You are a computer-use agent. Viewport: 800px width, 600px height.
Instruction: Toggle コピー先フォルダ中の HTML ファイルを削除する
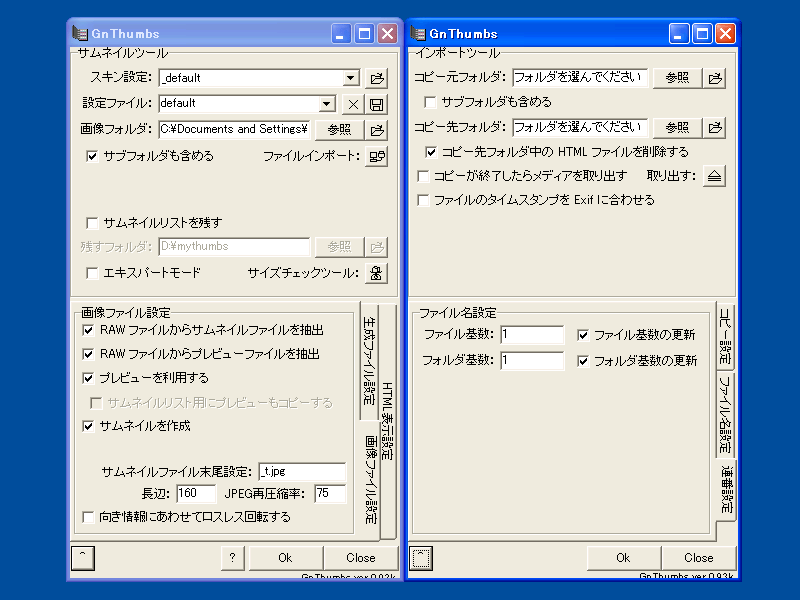431,152
